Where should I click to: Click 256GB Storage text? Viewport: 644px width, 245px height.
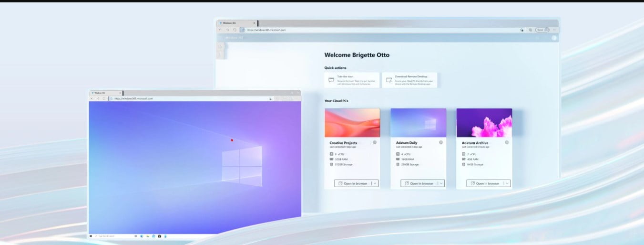(409, 164)
